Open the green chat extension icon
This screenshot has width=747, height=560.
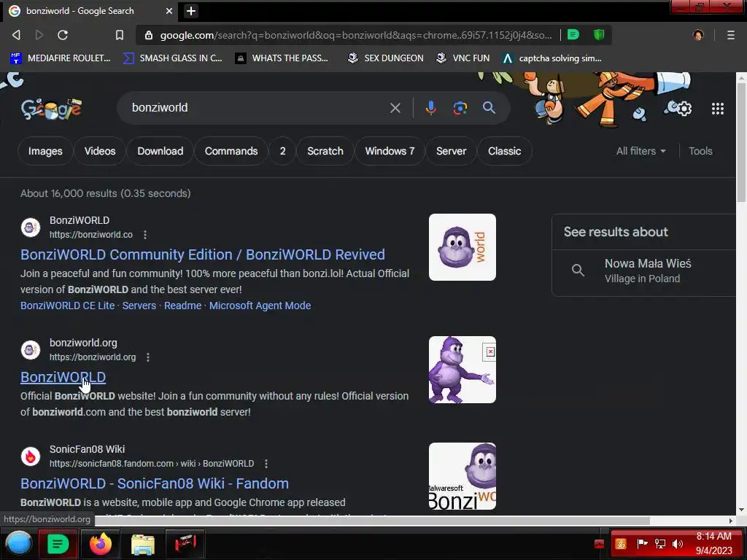(x=573, y=34)
